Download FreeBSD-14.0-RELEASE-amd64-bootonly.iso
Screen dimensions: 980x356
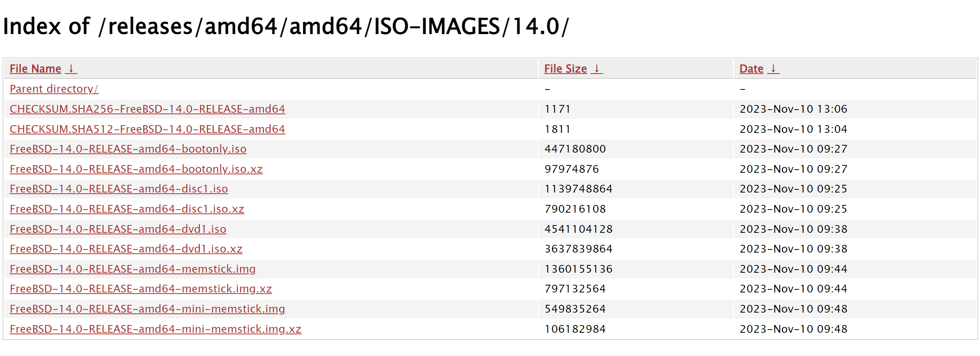click(128, 149)
